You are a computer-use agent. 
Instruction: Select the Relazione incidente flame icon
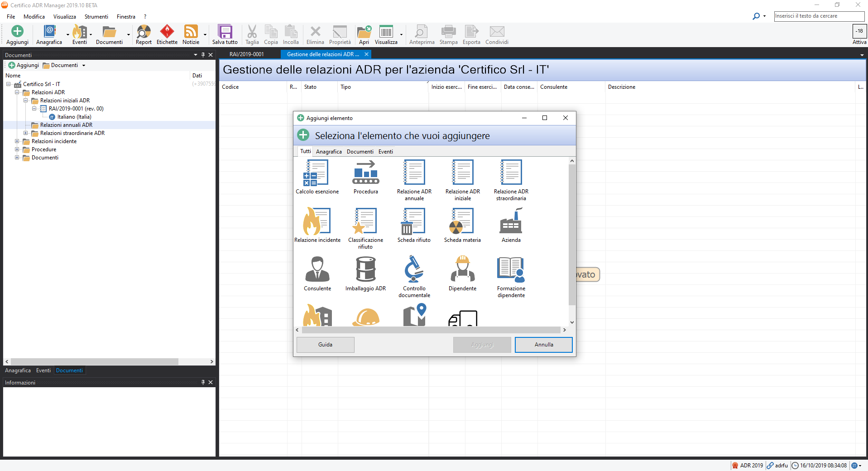317,221
